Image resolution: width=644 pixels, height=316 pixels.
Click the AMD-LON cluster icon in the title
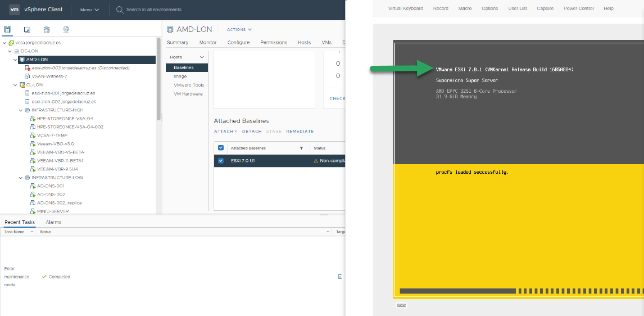tap(170, 30)
